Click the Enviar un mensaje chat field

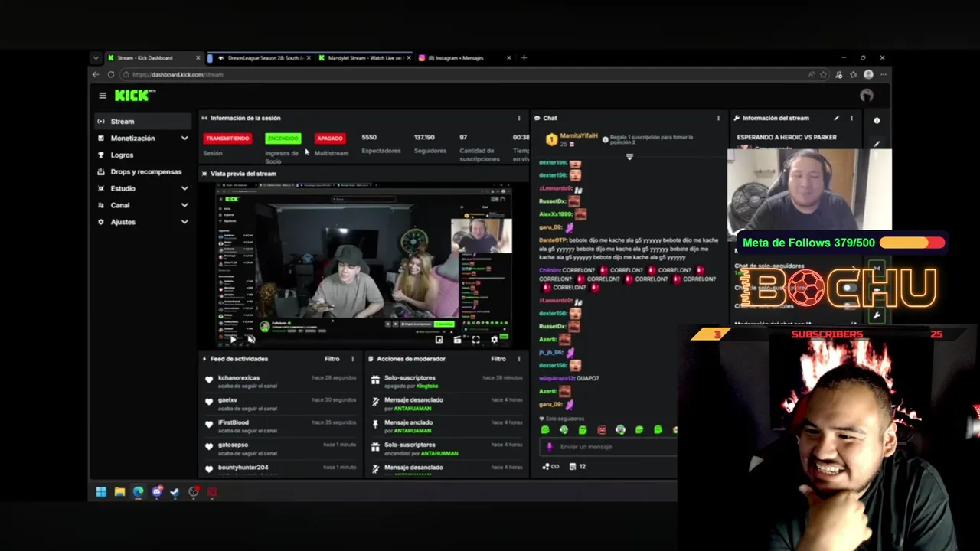610,447
